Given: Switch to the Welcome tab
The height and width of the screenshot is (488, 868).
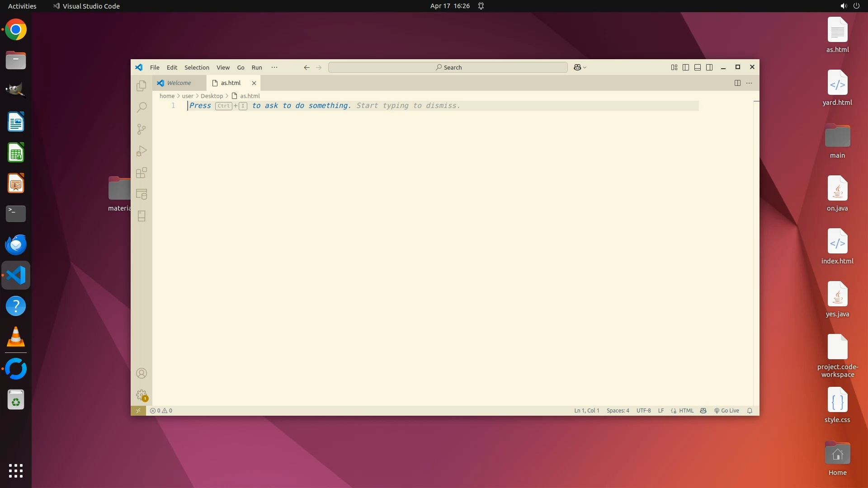Looking at the screenshot, I should pos(179,83).
